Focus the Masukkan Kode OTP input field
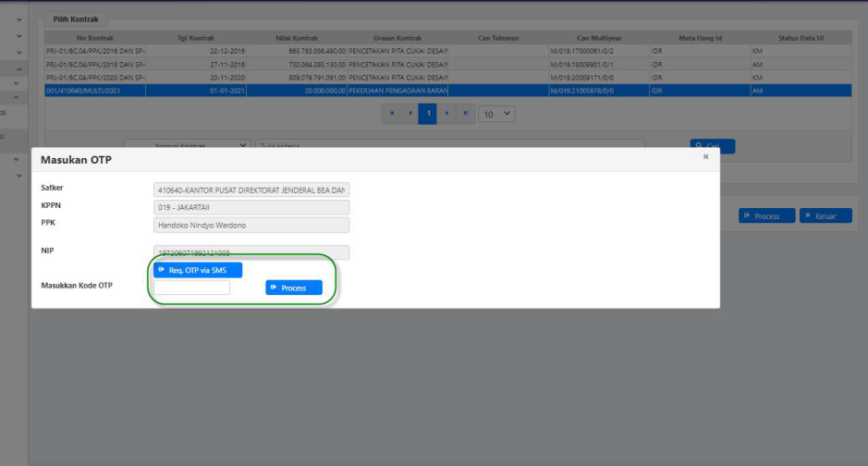 [x=191, y=288]
